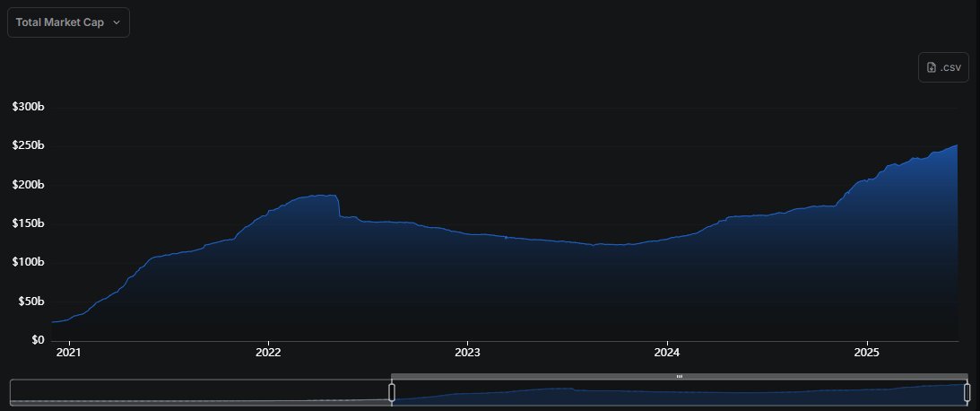Screen dimensions: 980x411
Task: Download chart data as .csv
Action: [x=943, y=67]
